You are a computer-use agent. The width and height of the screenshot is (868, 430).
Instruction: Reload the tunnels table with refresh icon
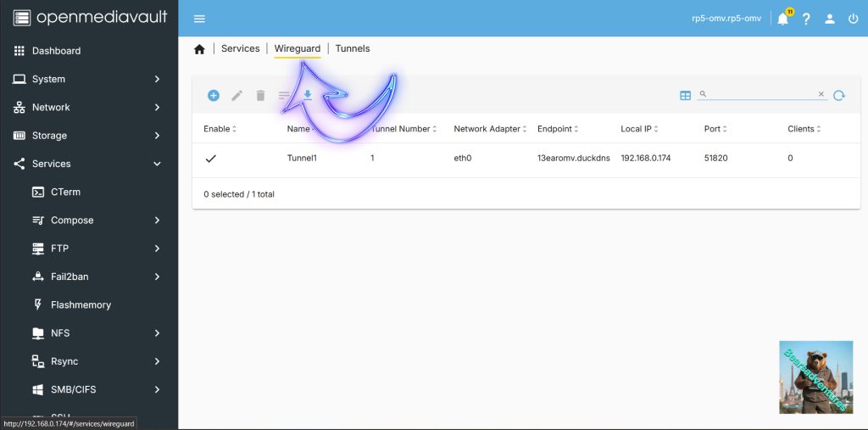(x=839, y=96)
